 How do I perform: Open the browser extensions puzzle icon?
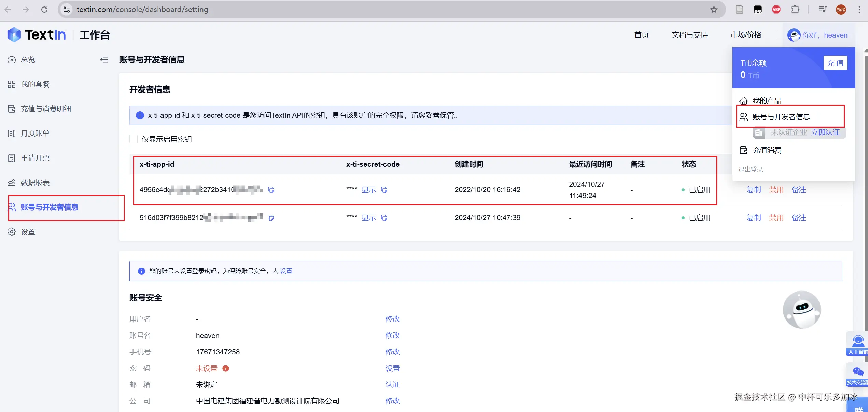[x=795, y=10]
